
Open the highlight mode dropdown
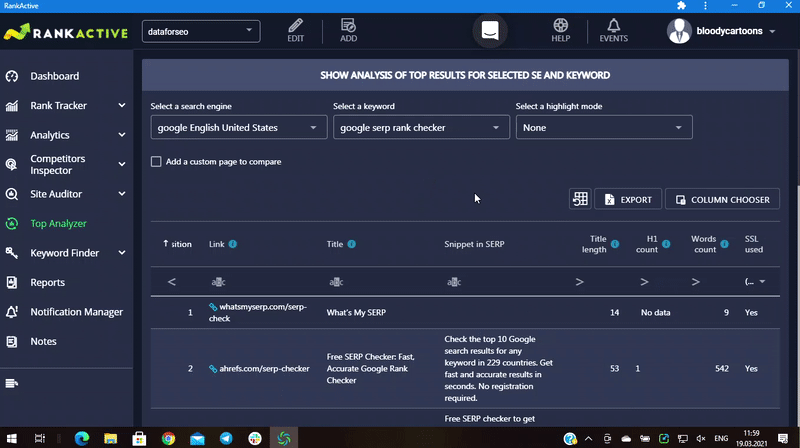[x=604, y=128]
